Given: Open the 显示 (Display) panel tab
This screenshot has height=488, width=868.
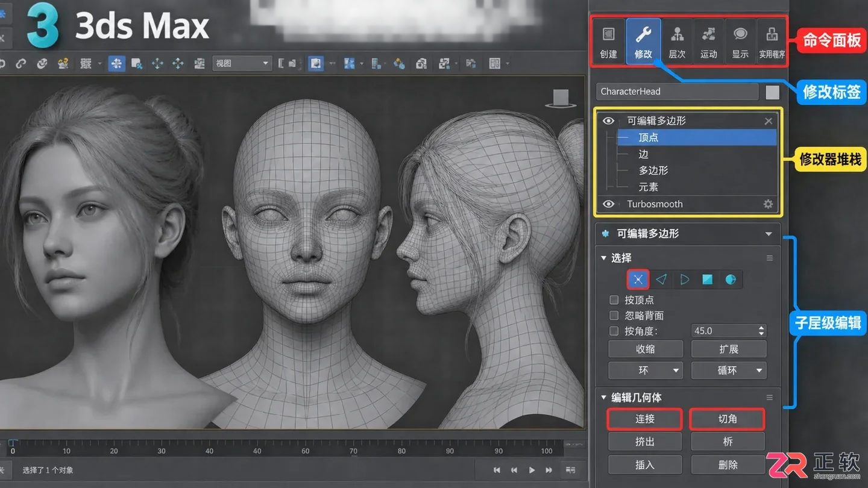Looking at the screenshot, I should click(x=740, y=42).
